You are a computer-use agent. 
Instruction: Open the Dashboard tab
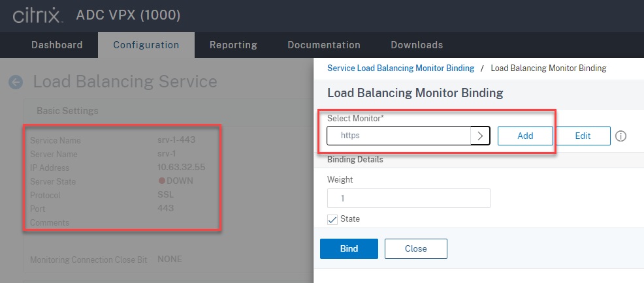pyautogui.click(x=57, y=45)
